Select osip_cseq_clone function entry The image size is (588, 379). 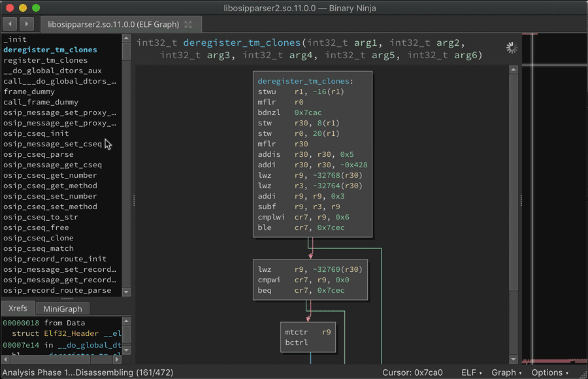pos(39,238)
